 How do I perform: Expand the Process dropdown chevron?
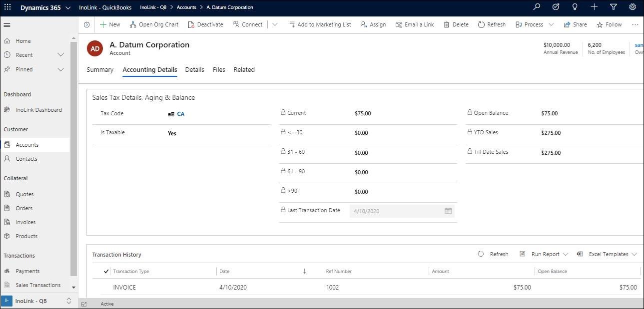pos(551,24)
